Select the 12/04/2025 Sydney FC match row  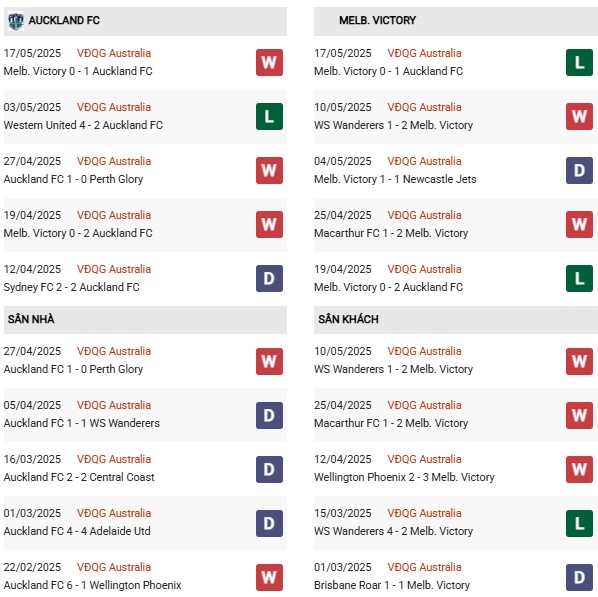tap(145, 278)
